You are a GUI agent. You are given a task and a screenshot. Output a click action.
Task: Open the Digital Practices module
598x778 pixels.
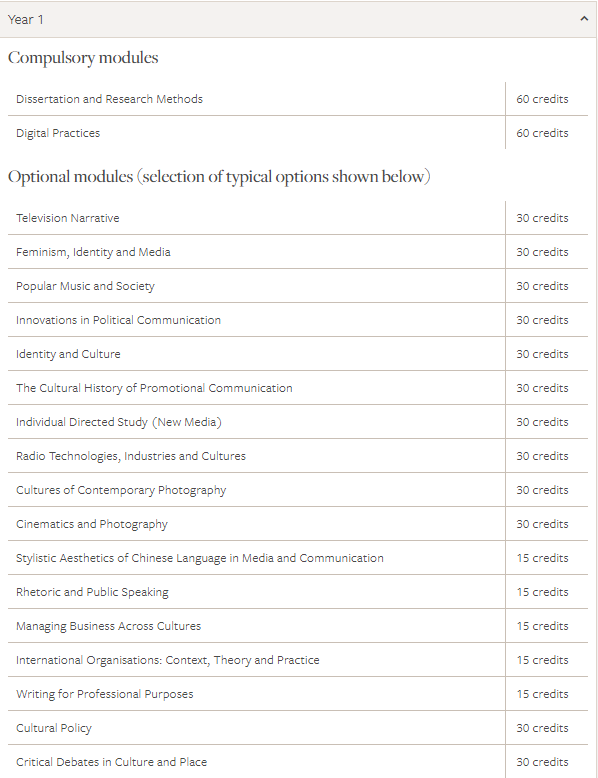point(58,133)
